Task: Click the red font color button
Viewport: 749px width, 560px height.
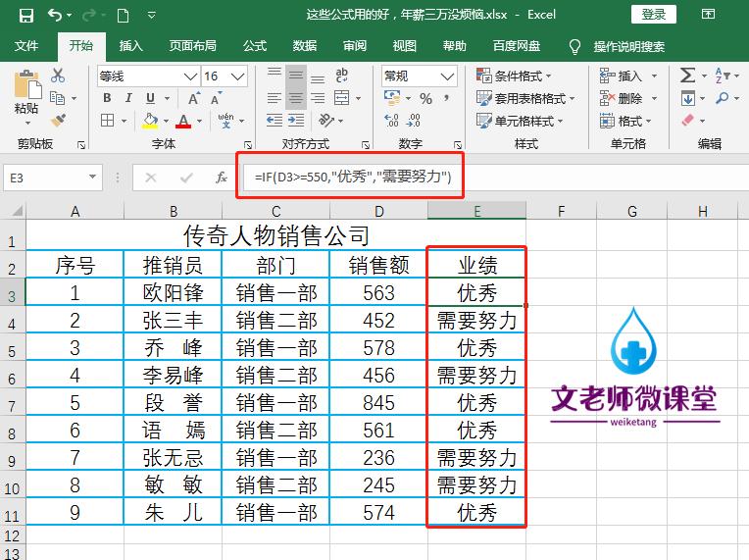Action: tap(183, 121)
